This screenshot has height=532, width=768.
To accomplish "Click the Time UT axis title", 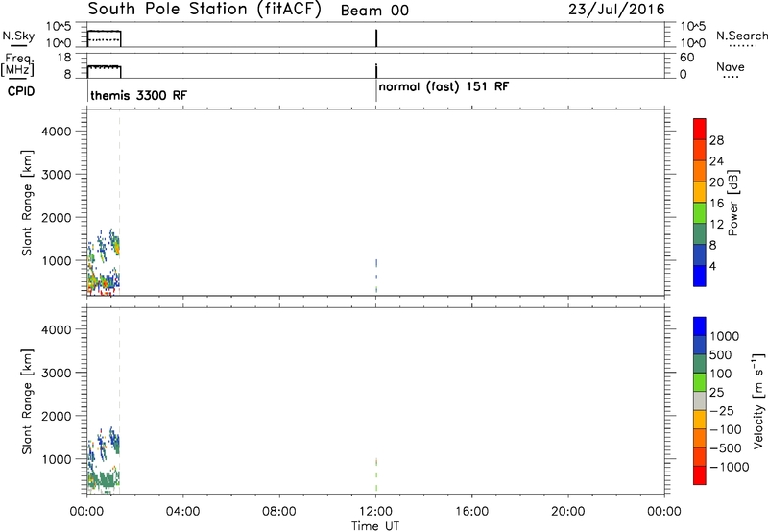I will pyautogui.click(x=375, y=526).
